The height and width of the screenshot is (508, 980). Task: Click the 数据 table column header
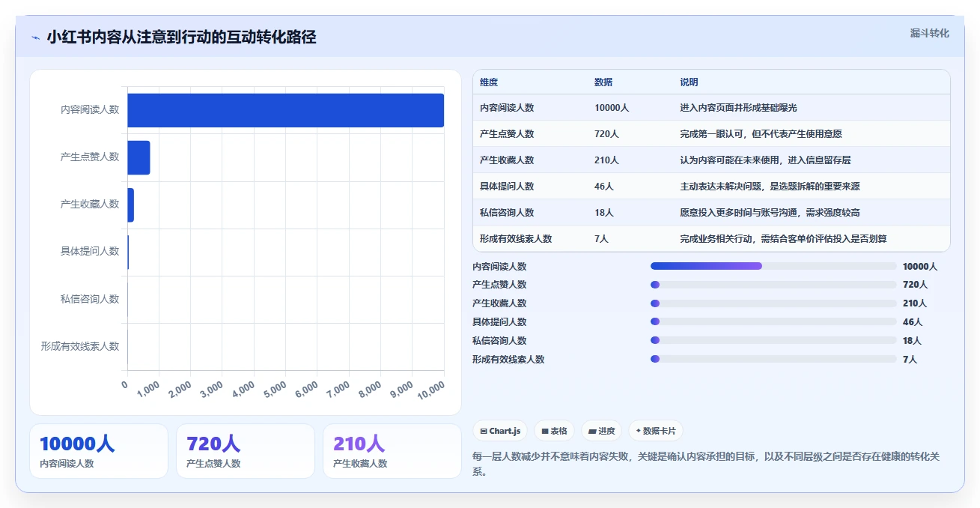pyautogui.click(x=603, y=82)
